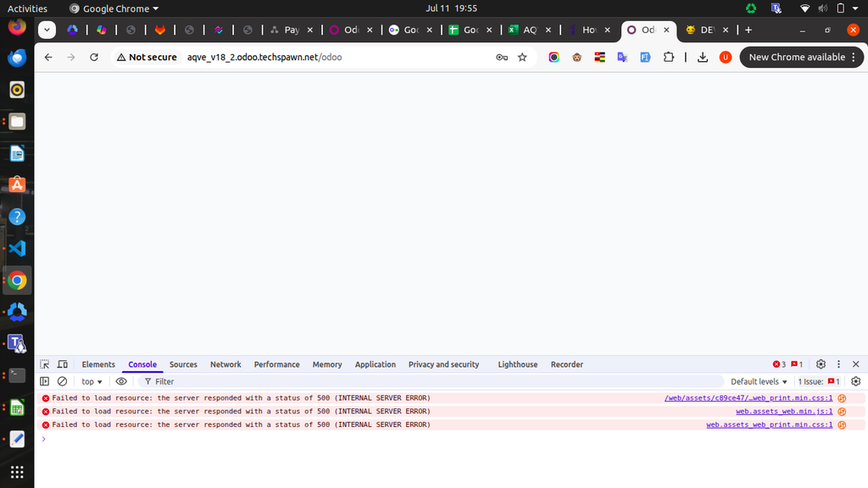Screen dimensions: 868x488
Task: Open the Chrome extensions puzzle icon
Action: click(x=669, y=57)
